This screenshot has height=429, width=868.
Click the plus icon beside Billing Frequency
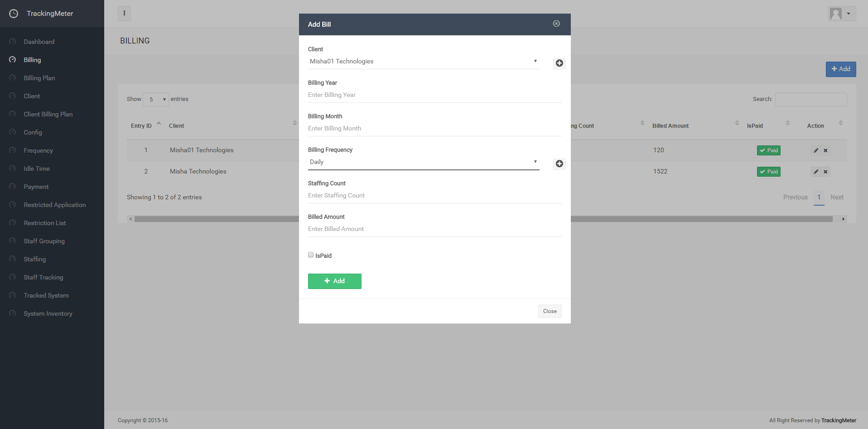tap(559, 164)
